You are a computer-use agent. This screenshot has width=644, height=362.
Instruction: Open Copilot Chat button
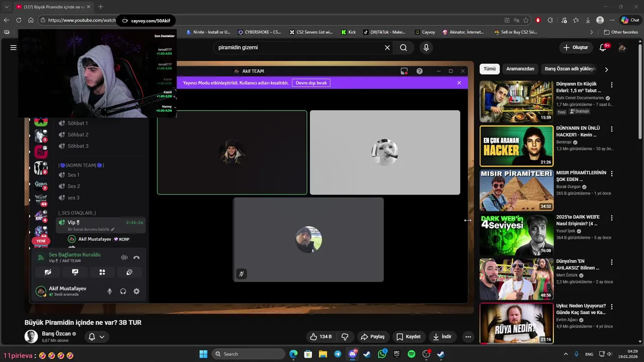[x=630, y=20]
